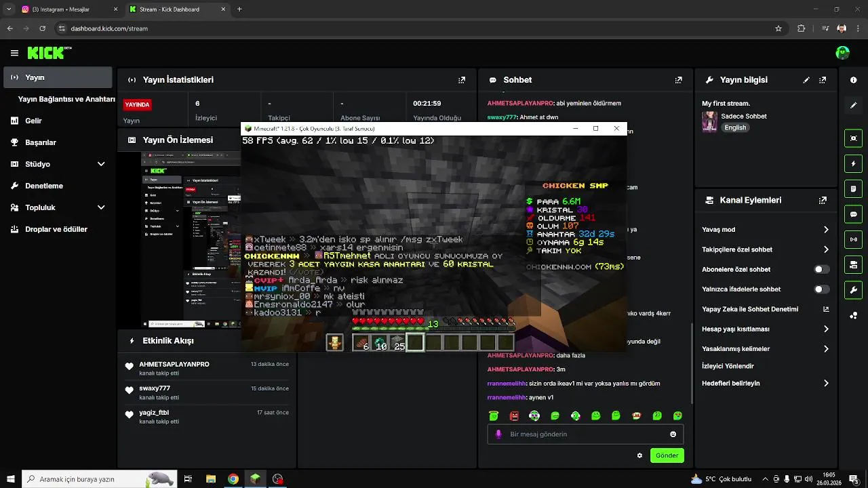Toggle the stream preview widget icon in right sidebar
The width and height of the screenshot is (868, 488).
click(854, 138)
